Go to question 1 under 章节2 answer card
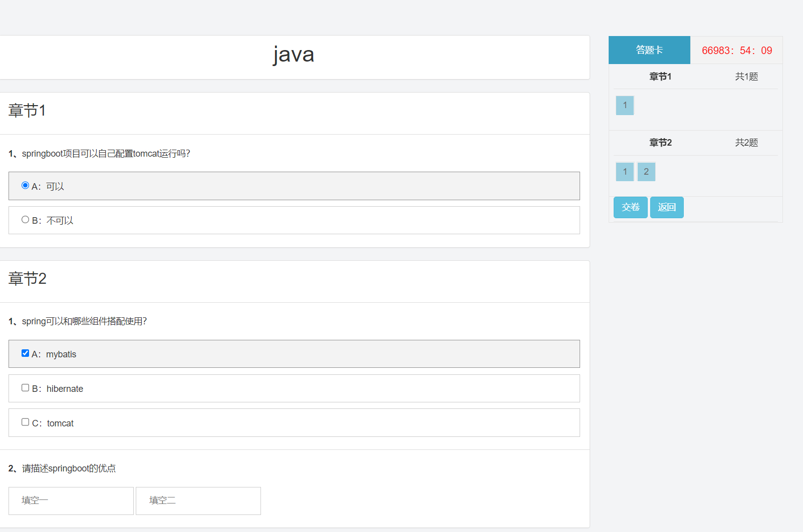This screenshot has height=532, width=803. (625, 172)
